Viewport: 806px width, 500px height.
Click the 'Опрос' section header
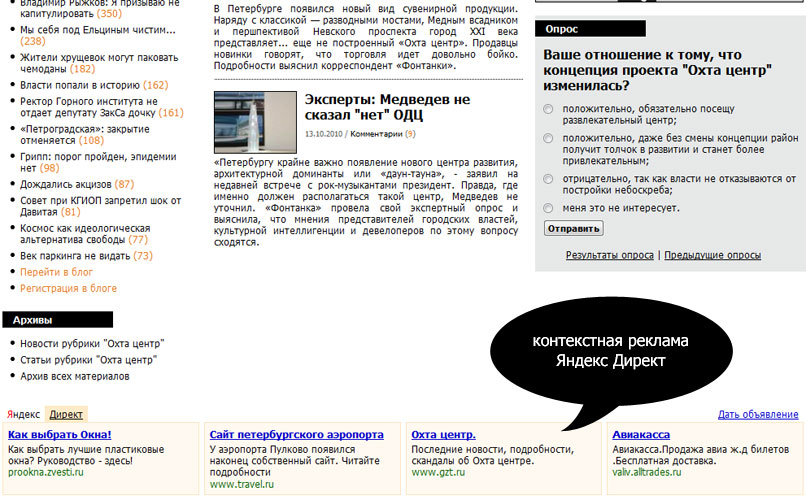[591, 29]
